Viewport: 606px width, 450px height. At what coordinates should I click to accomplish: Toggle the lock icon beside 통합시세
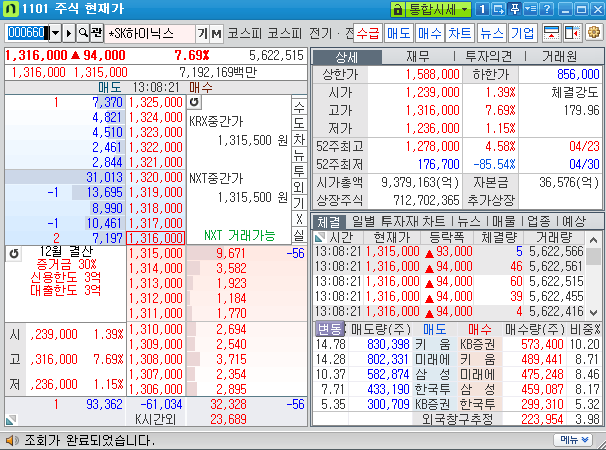tap(398, 9)
